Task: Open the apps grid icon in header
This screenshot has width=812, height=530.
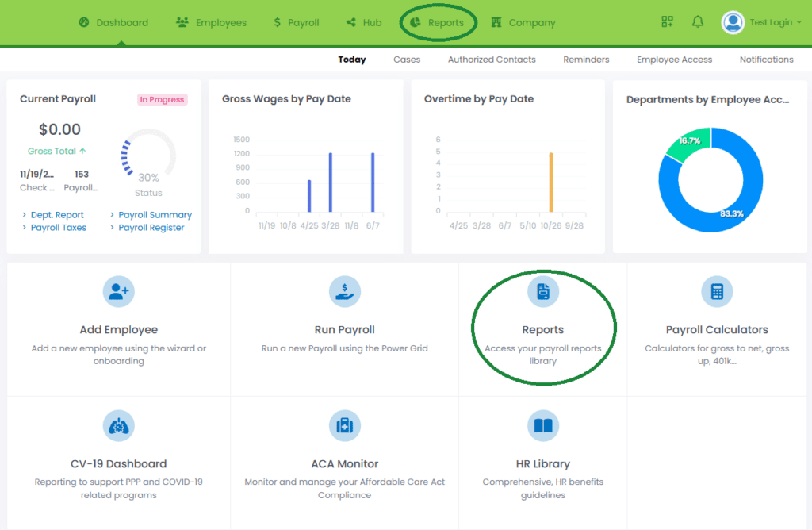Action: (x=668, y=22)
